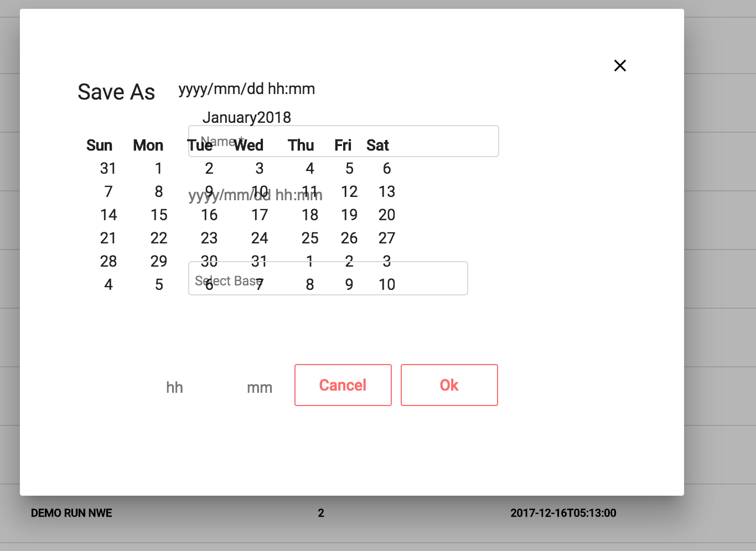Click the mm minutes input

[260, 387]
